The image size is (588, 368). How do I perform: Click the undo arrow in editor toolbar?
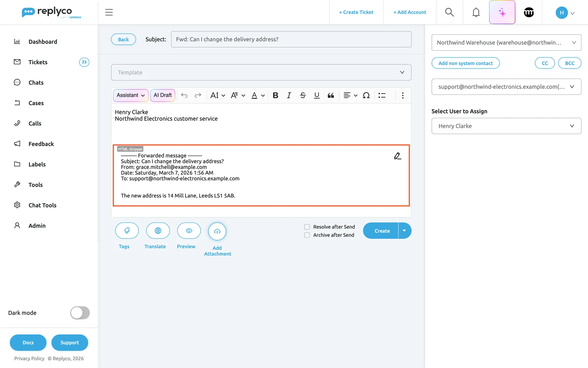pos(184,95)
